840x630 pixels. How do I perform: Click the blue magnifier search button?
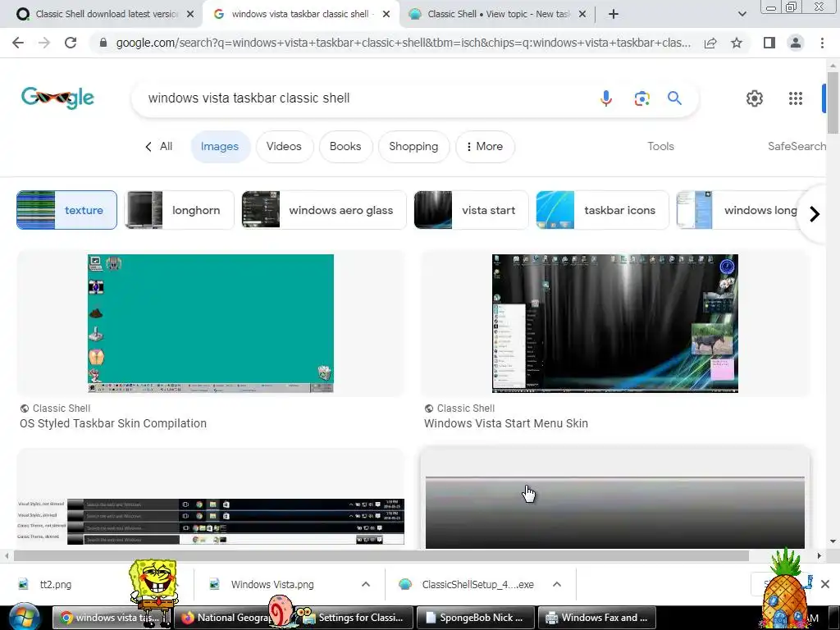pos(674,98)
